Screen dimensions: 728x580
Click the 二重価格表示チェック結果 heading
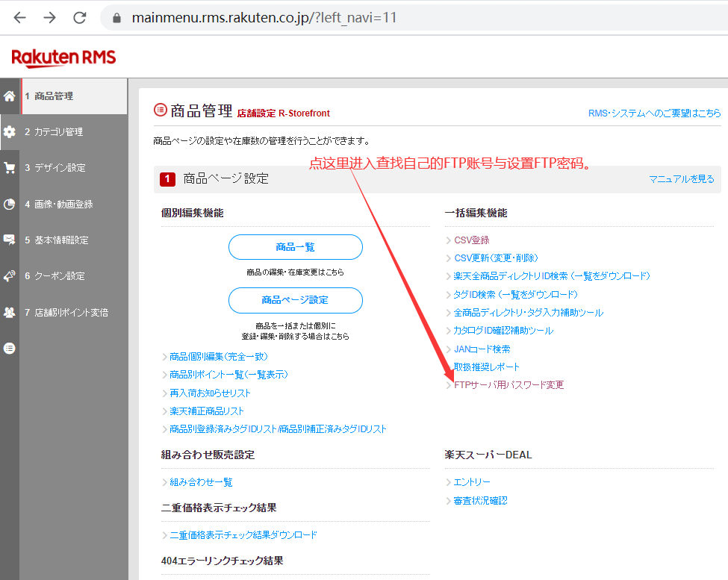click(219, 508)
